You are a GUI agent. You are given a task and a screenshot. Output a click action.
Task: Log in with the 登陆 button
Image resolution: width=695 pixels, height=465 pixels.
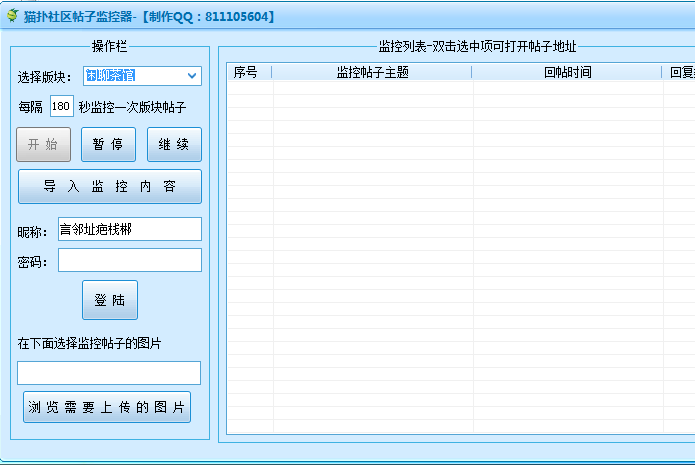tap(109, 300)
